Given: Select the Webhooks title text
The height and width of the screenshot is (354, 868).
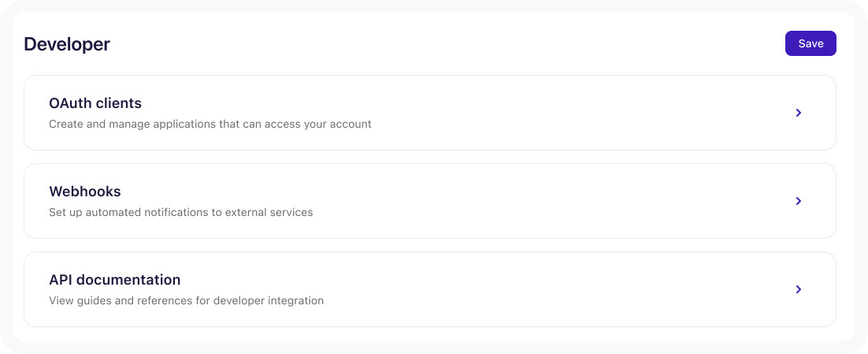Looking at the screenshot, I should pyautogui.click(x=84, y=192).
